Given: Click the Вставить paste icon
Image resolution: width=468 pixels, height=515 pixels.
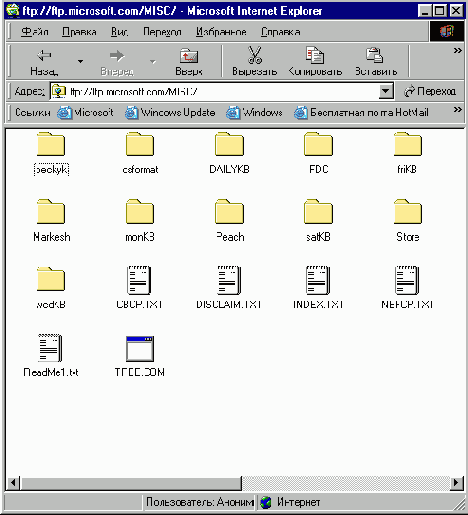Looking at the screenshot, I should click(x=375, y=55).
